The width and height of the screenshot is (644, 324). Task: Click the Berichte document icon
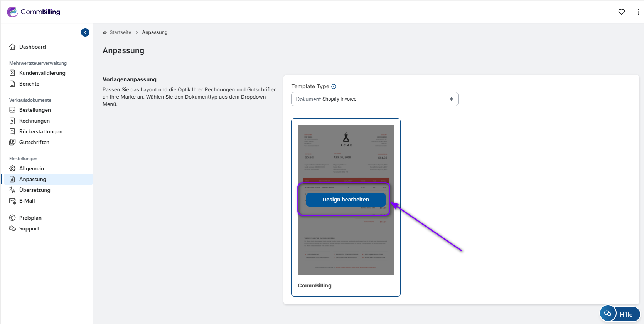[12, 84]
